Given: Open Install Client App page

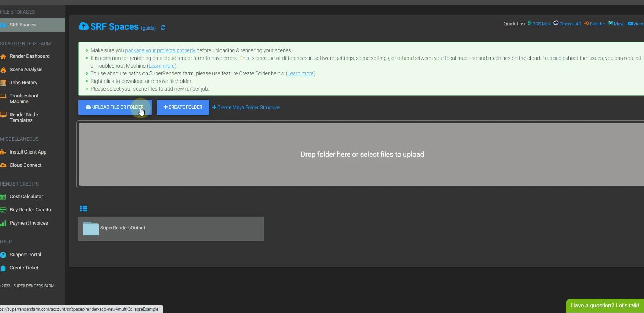Looking at the screenshot, I should [x=28, y=152].
